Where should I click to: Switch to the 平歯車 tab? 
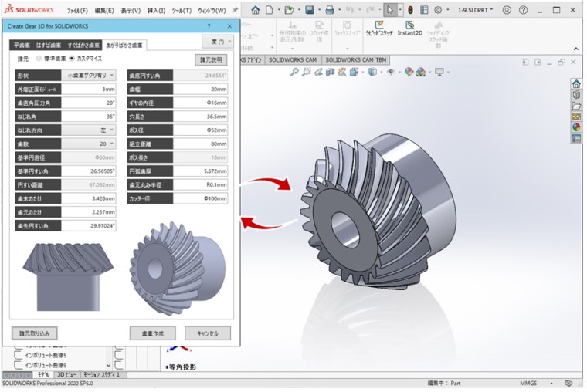22,46
